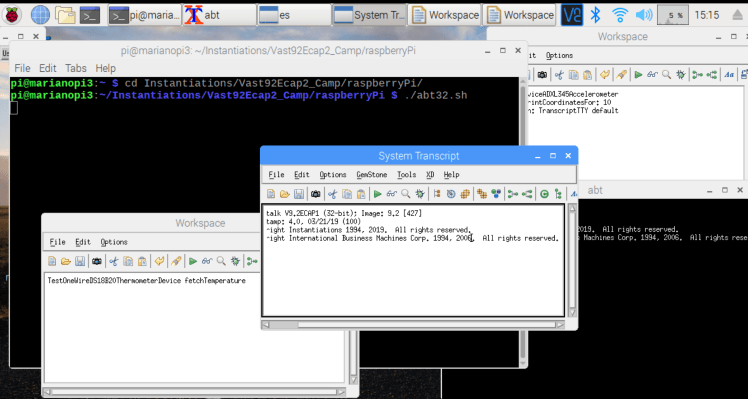Viewport: 748px width, 399px height.
Task: Open Tabs menu in terminal window
Action: (x=76, y=68)
